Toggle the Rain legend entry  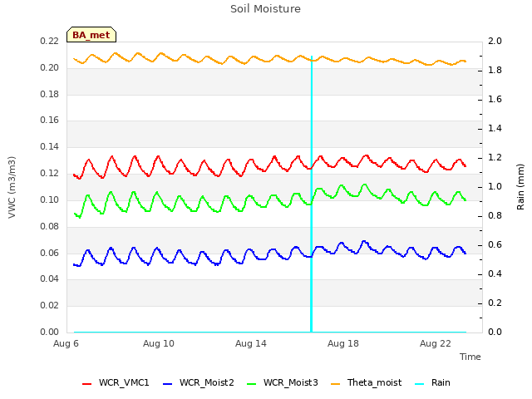pyautogui.click(x=432, y=382)
